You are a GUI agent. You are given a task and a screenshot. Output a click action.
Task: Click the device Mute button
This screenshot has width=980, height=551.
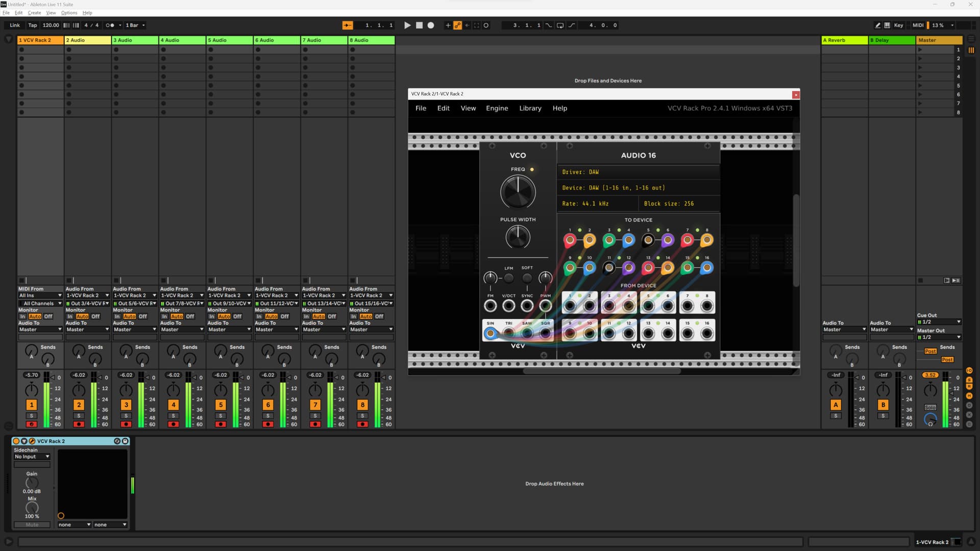tap(32, 524)
